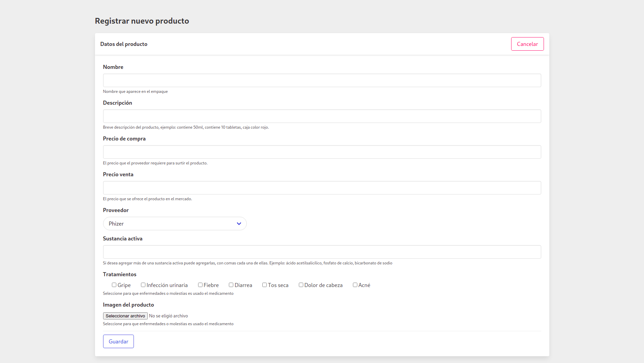The image size is (644, 363).
Task: Enable the Infección urinaria treatment
Action: pos(143,285)
